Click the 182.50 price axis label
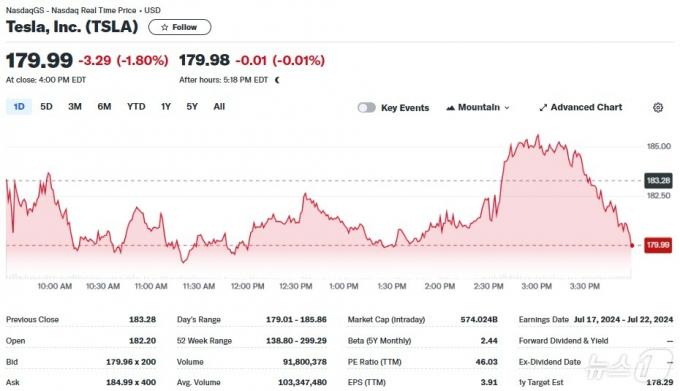Viewport: 680px width, 391px height. click(x=659, y=196)
